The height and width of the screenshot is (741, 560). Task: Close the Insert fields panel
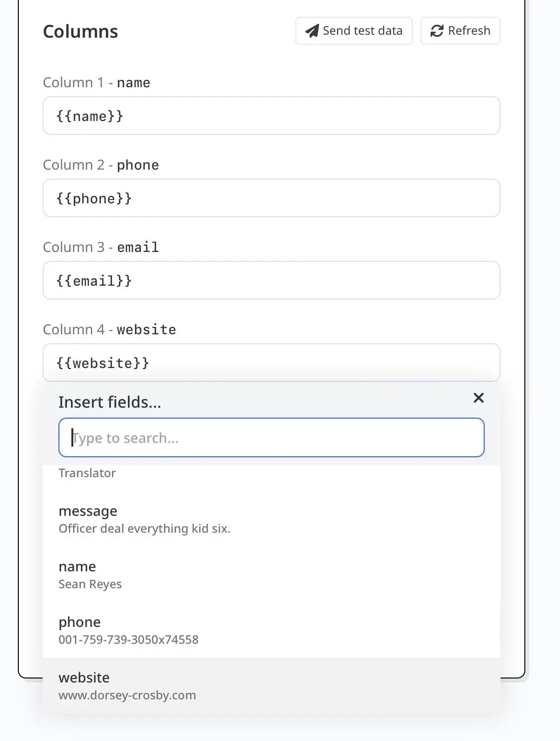(478, 398)
